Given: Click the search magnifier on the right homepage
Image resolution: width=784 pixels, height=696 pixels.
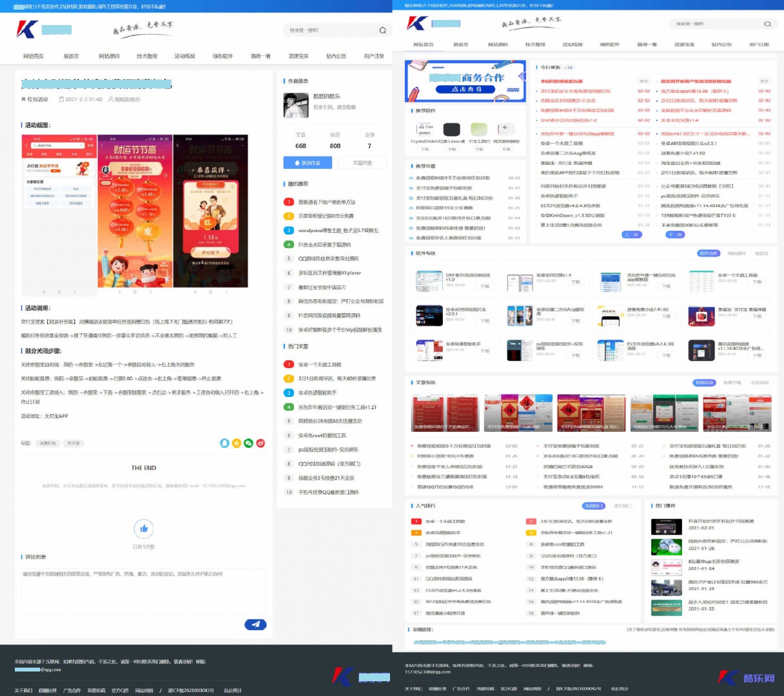Looking at the screenshot, I should click(x=767, y=24).
